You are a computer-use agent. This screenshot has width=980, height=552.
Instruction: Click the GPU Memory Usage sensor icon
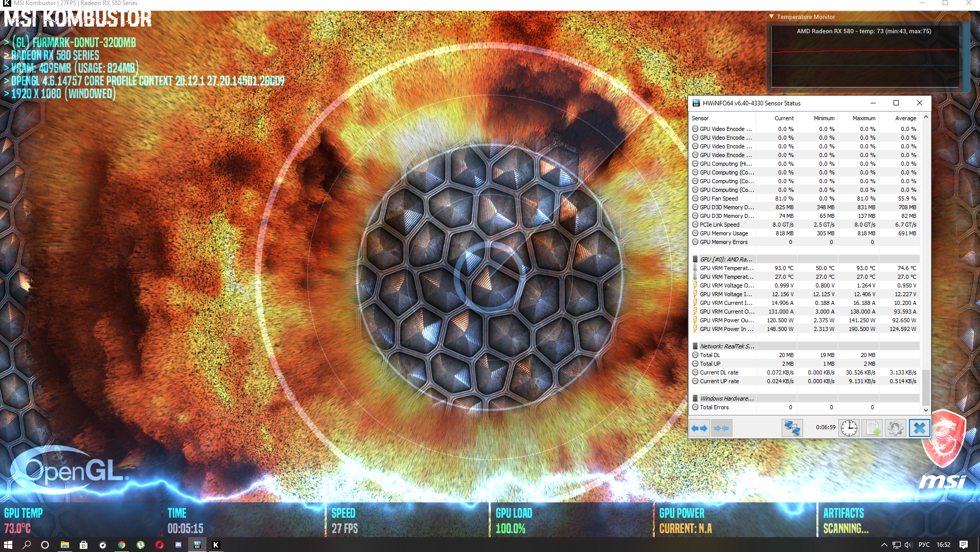(x=695, y=233)
